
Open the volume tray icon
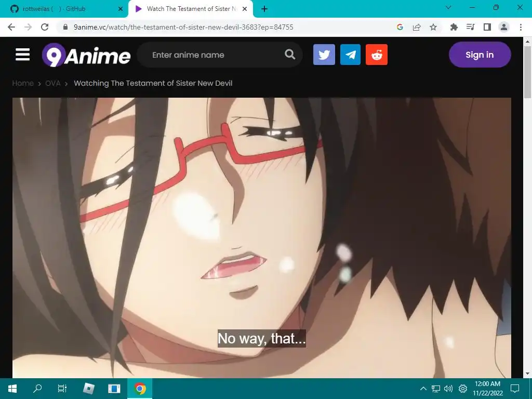(x=448, y=389)
